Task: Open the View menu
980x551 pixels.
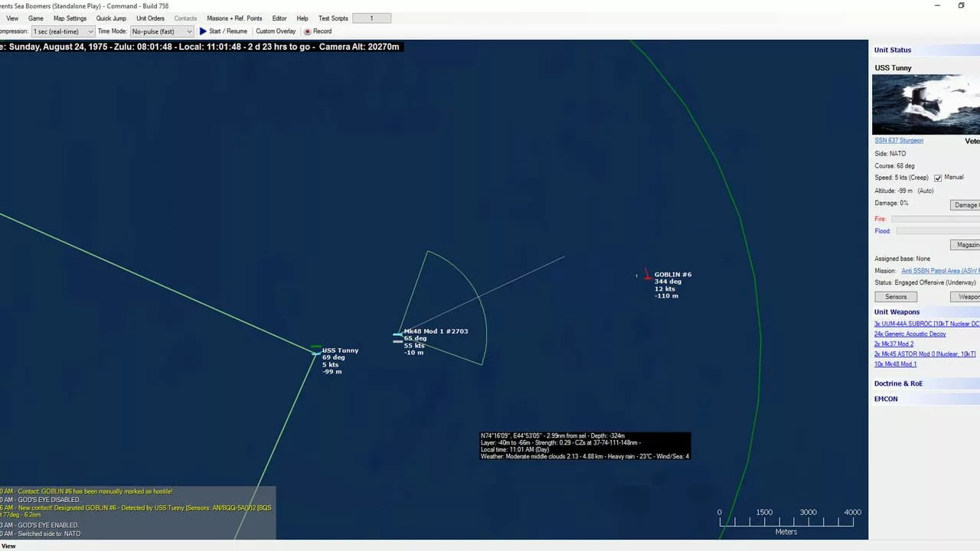Action: 12,18
